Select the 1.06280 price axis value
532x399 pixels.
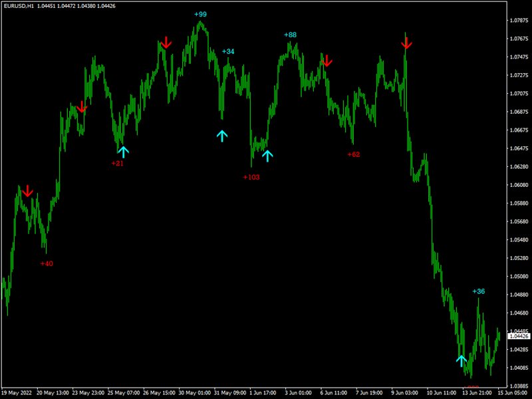pos(519,167)
